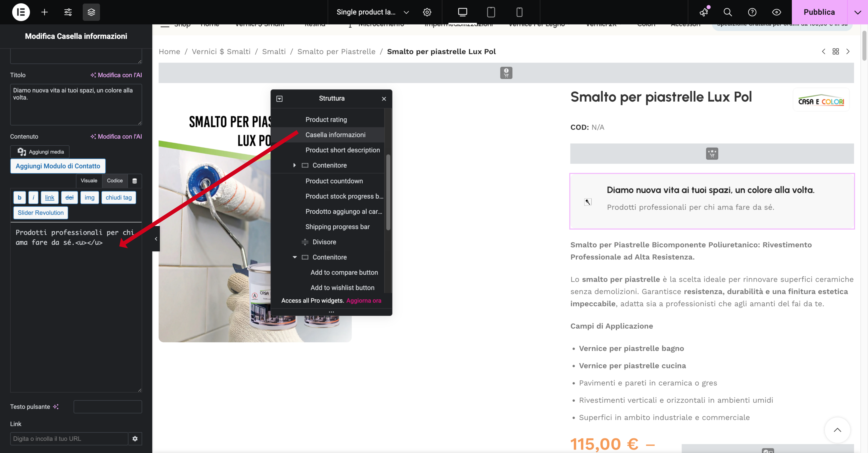The height and width of the screenshot is (453, 868).
Task: Click the Aggiungi media button
Action: [40, 152]
